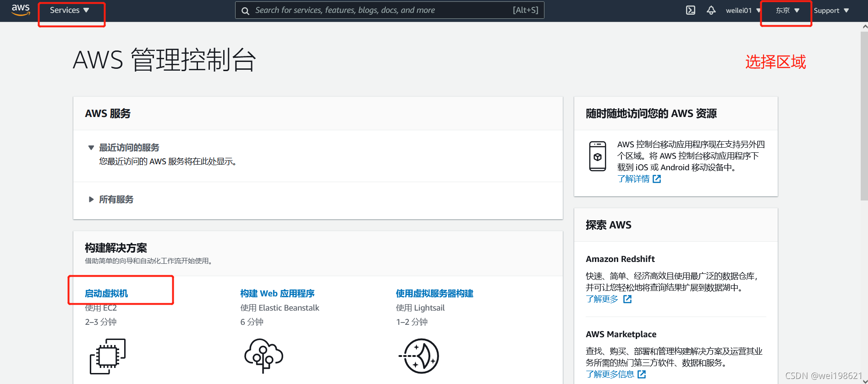Click external link icon beside Redshift 了解更多
868x384 pixels.
coord(627,299)
